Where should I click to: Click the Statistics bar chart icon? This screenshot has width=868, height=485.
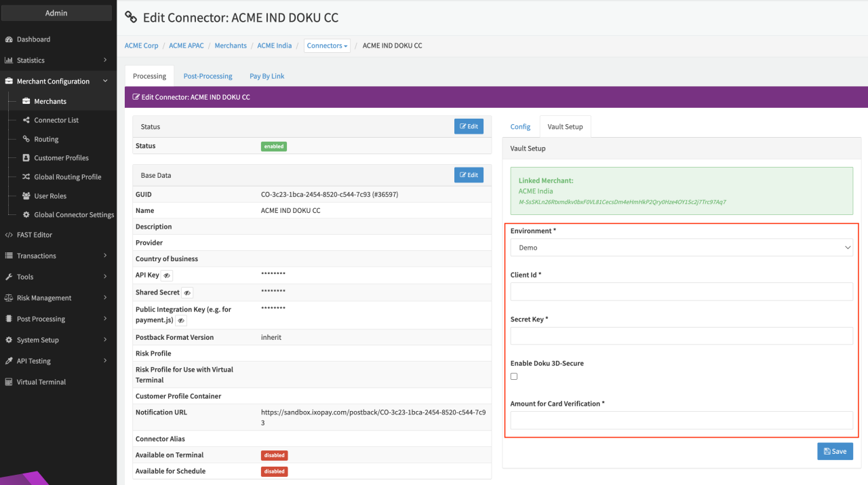9,60
